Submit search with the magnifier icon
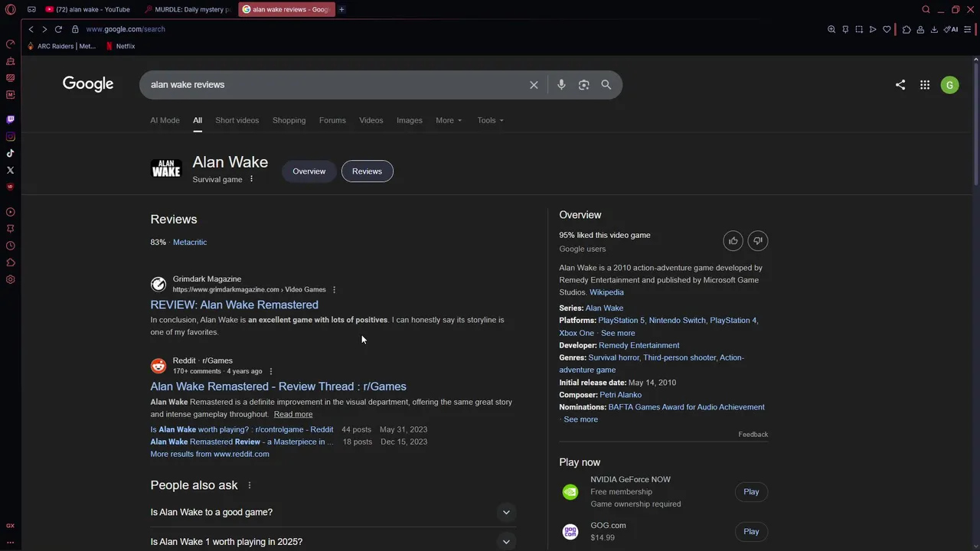This screenshot has width=980, height=551. click(x=606, y=85)
